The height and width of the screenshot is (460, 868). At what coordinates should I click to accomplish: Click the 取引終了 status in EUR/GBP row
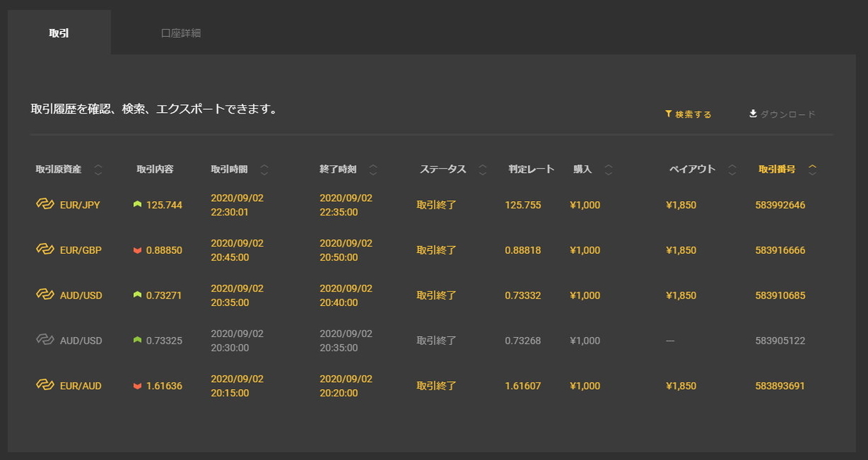[436, 250]
